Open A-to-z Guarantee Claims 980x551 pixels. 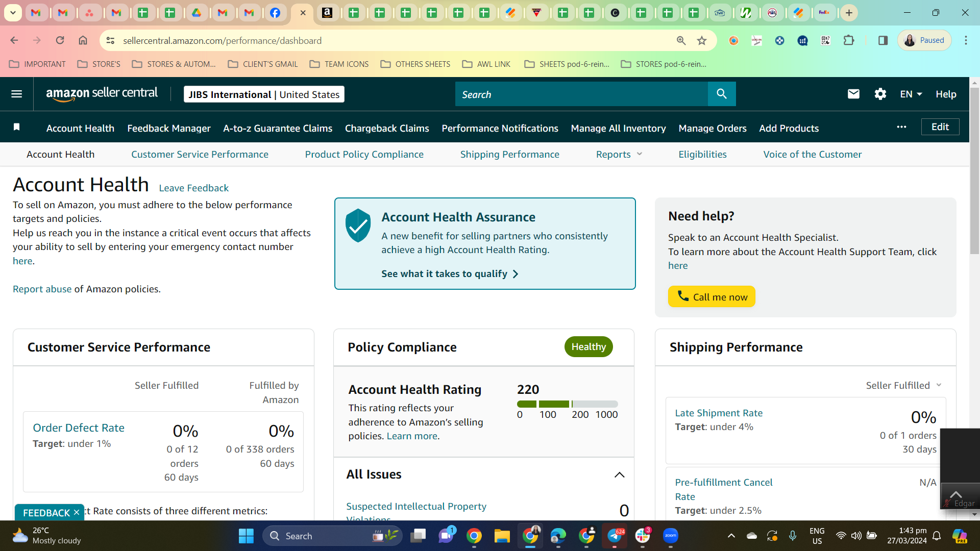tap(278, 128)
